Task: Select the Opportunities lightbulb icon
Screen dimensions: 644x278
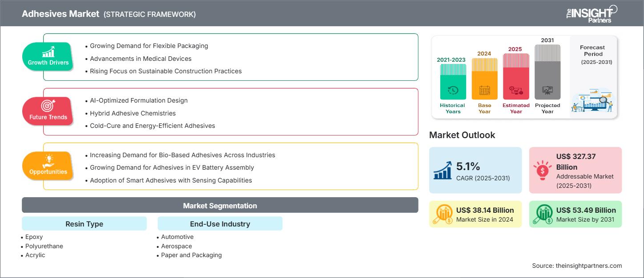Action: click(x=49, y=161)
